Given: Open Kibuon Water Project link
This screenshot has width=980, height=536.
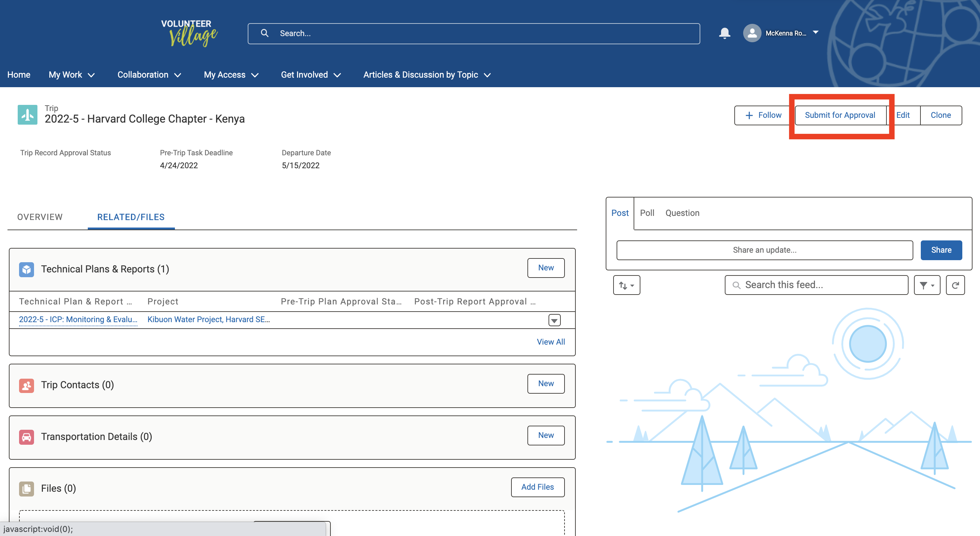Looking at the screenshot, I should point(209,319).
